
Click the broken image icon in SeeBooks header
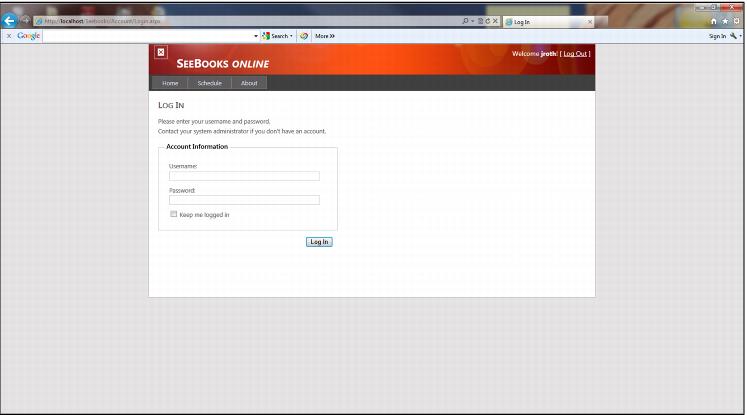point(161,52)
